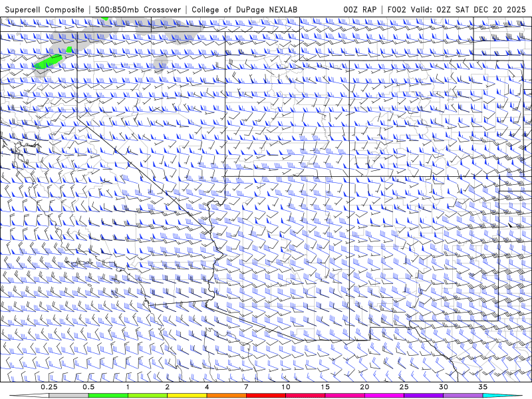This screenshot has height=399, width=532.
Task: Select the pink 15–20 color bar segment
Action: 344,396
